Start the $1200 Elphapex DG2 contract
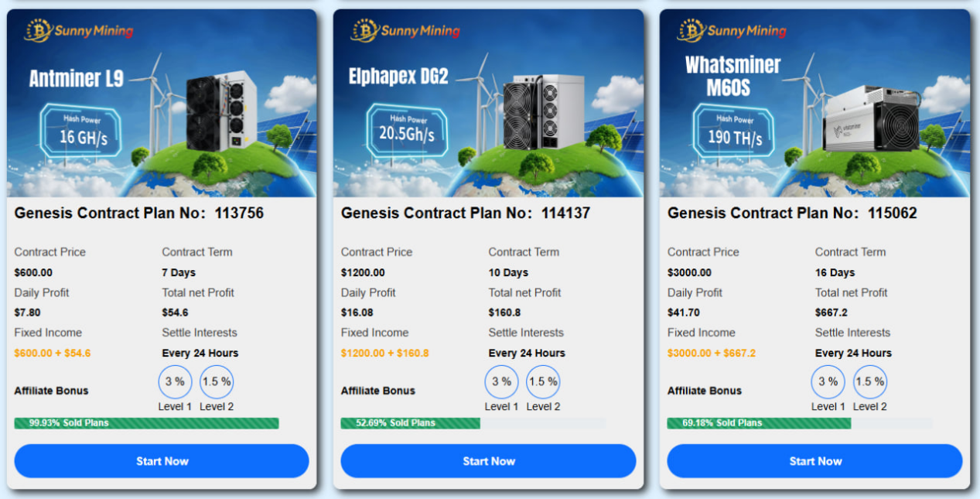Image resolution: width=980 pixels, height=499 pixels. click(488, 461)
